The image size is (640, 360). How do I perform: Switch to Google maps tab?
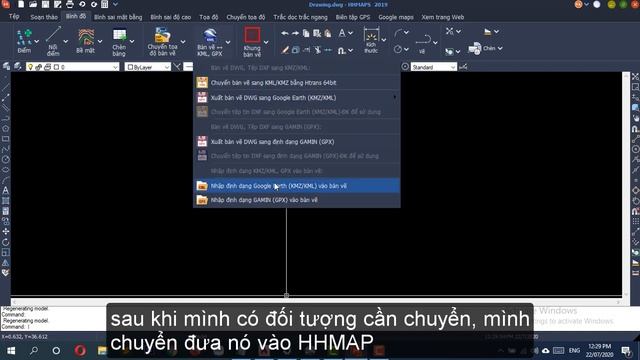click(396, 17)
